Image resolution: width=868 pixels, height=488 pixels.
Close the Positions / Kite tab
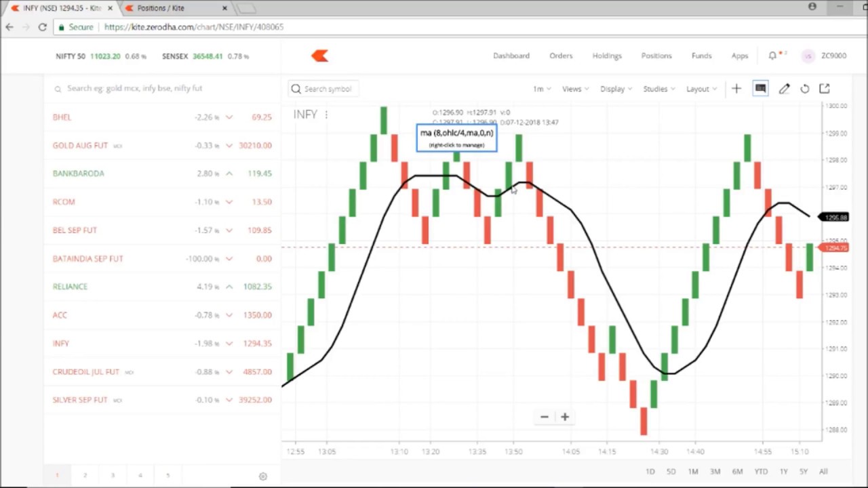click(x=224, y=8)
